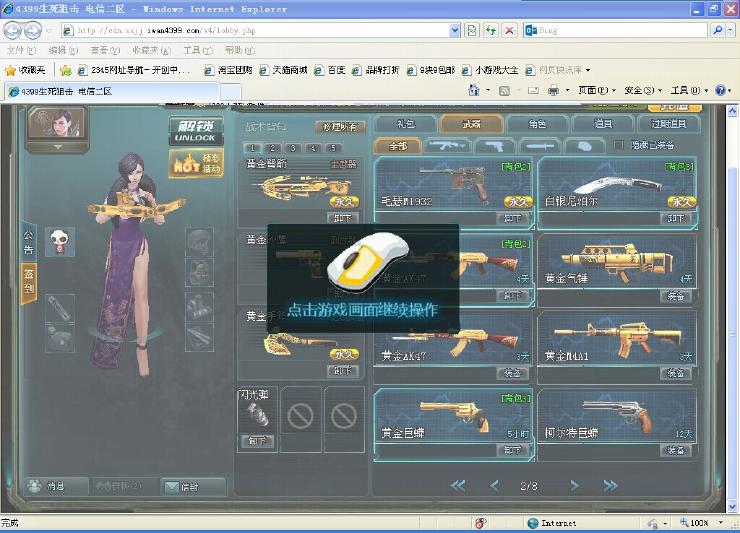The image size is (740, 533).
Task: Open the File (文件) menu
Action: pyautogui.click(x=21, y=50)
